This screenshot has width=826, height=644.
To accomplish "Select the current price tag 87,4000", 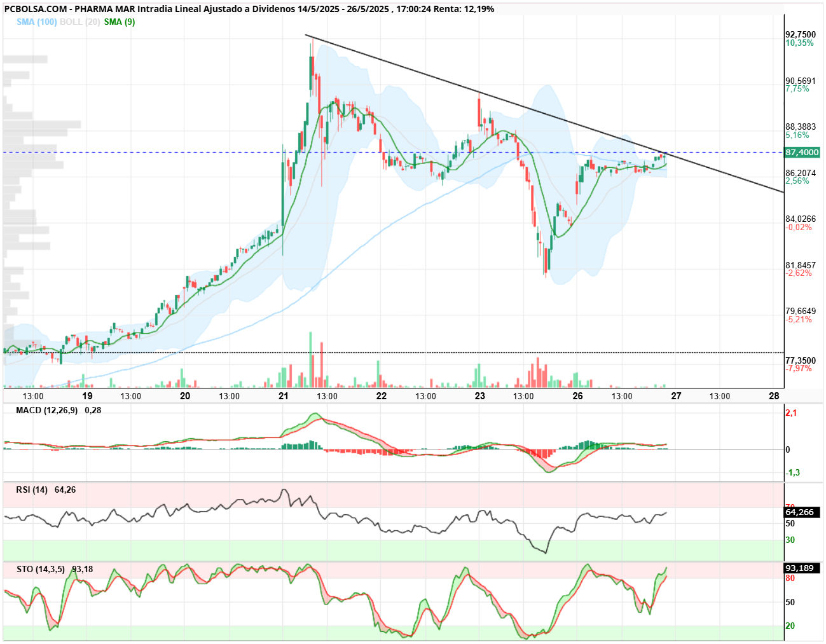I will click(x=802, y=153).
